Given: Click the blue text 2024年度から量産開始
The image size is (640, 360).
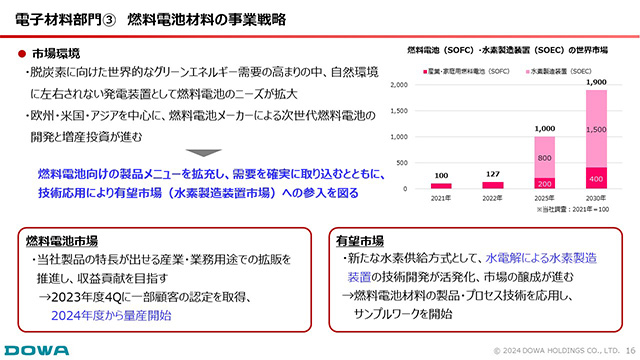Looking at the screenshot, I should click(x=111, y=316).
